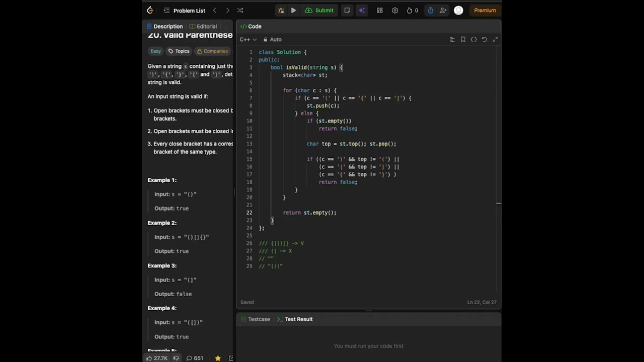This screenshot has height=362, width=644.
Task: Click the comment line '// "((("'
Action: click(271, 266)
